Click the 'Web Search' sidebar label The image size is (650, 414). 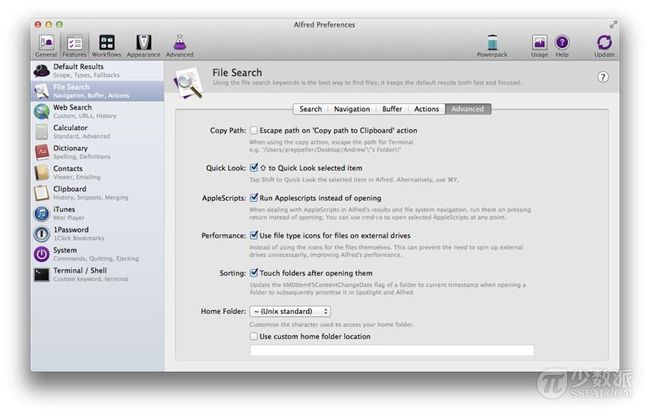[72, 107]
